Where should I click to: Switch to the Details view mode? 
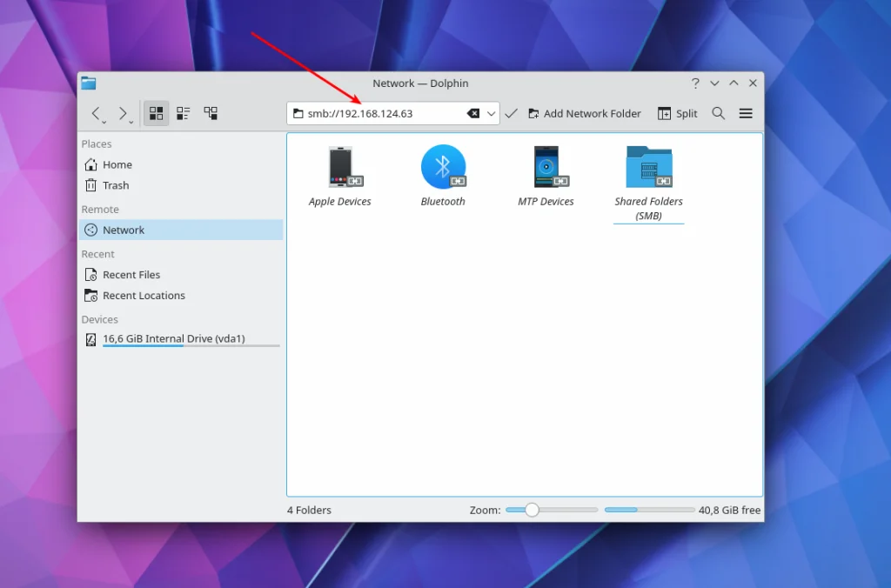pyautogui.click(x=210, y=113)
